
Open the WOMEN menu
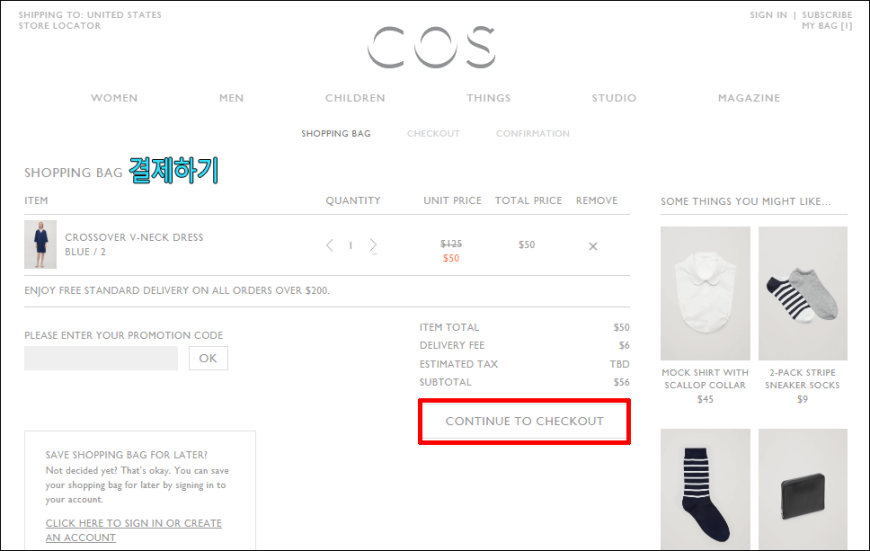click(114, 98)
